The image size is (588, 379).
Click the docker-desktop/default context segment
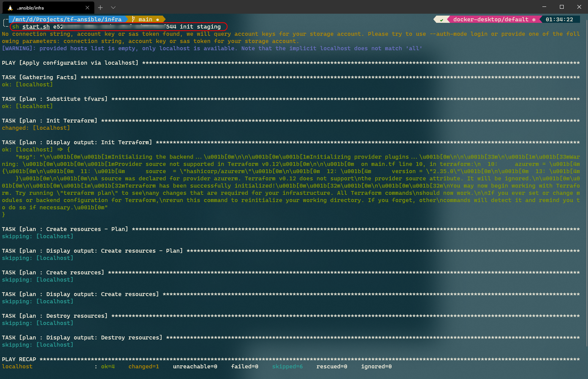[491, 19]
